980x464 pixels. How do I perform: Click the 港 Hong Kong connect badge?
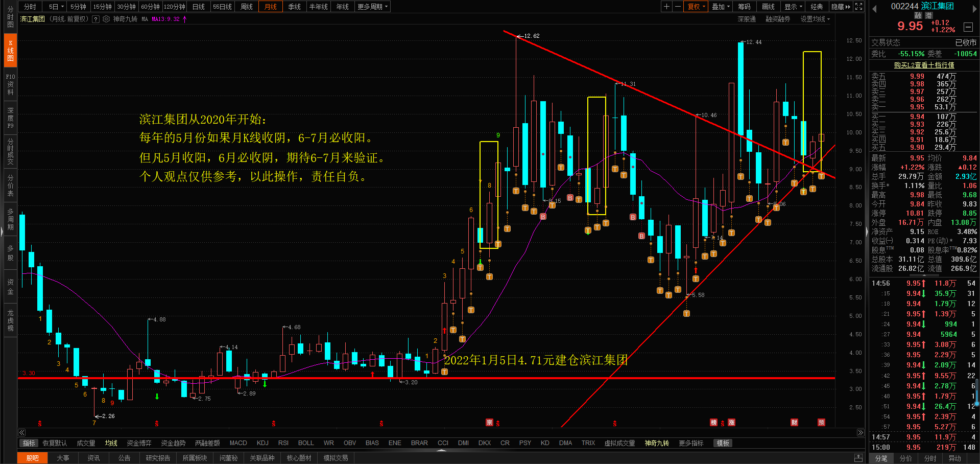point(928,15)
